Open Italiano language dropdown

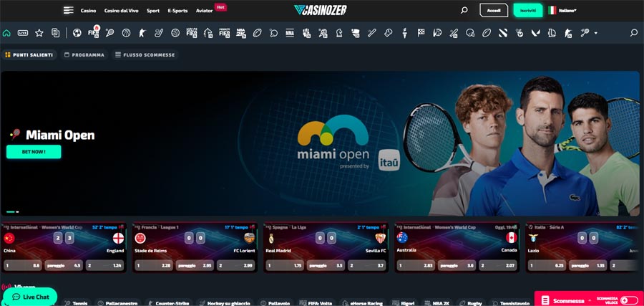click(x=562, y=10)
